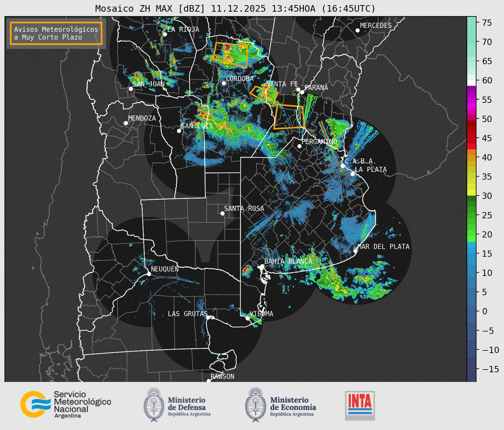This screenshot has width=504, height=430.
Task: Click the "45" value on the dBZ scale
Action: 486,138
